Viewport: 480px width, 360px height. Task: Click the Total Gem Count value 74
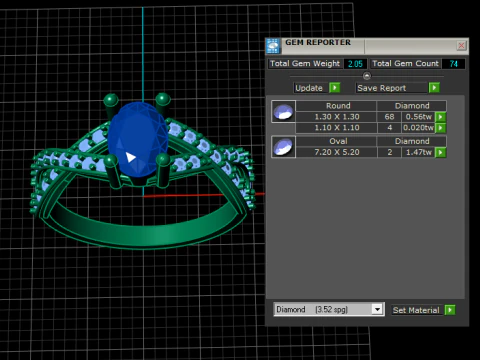(x=453, y=64)
